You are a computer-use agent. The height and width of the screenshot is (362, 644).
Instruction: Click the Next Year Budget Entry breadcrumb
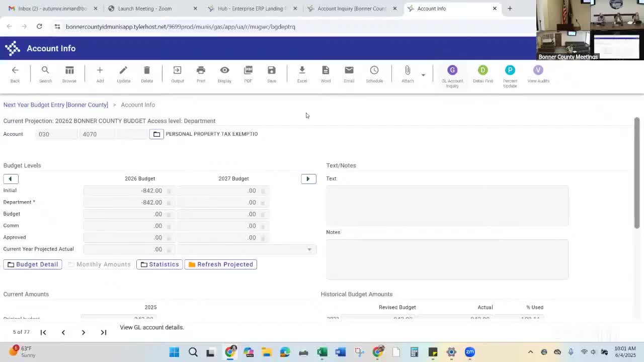[x=56, y=105]
